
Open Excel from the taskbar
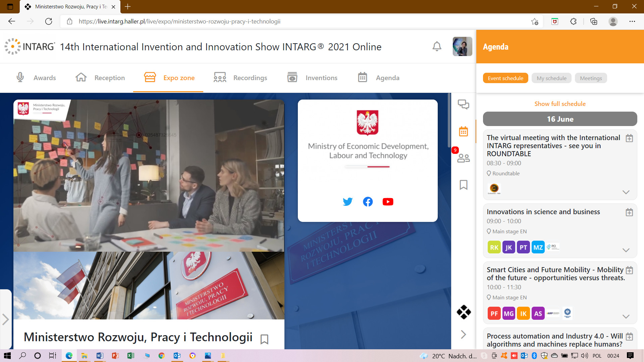coord(130,356)
